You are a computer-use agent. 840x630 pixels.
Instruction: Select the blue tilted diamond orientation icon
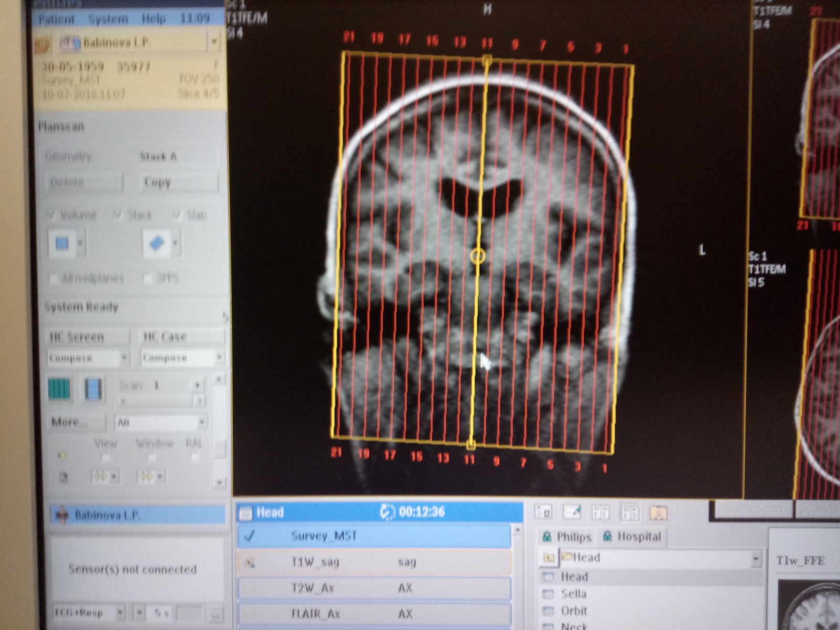[x=156, y=244]
